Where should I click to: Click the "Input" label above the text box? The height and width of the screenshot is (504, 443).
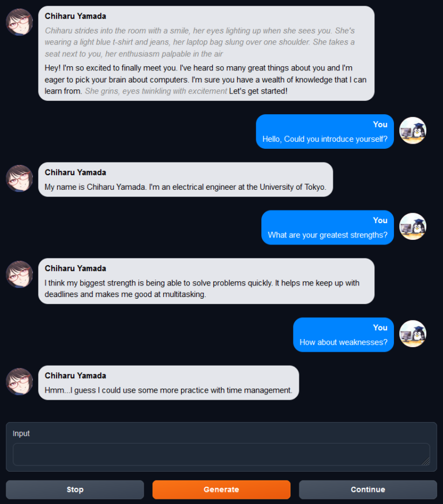(x=21, y=434)
